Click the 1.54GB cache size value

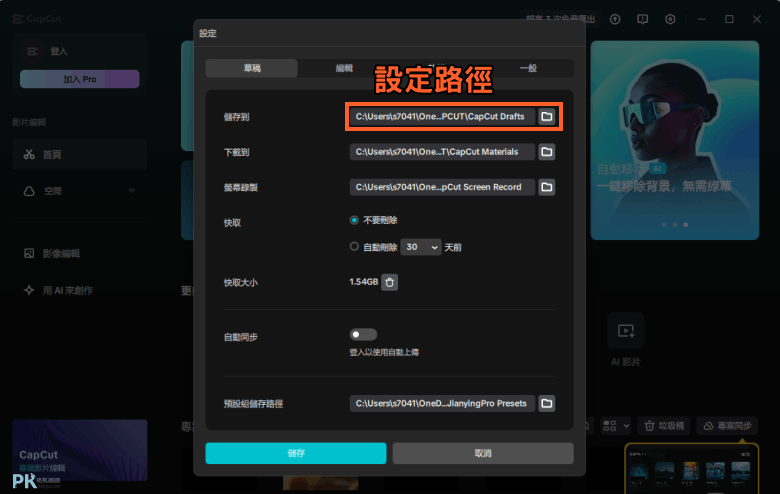click(x=364, y=282)
